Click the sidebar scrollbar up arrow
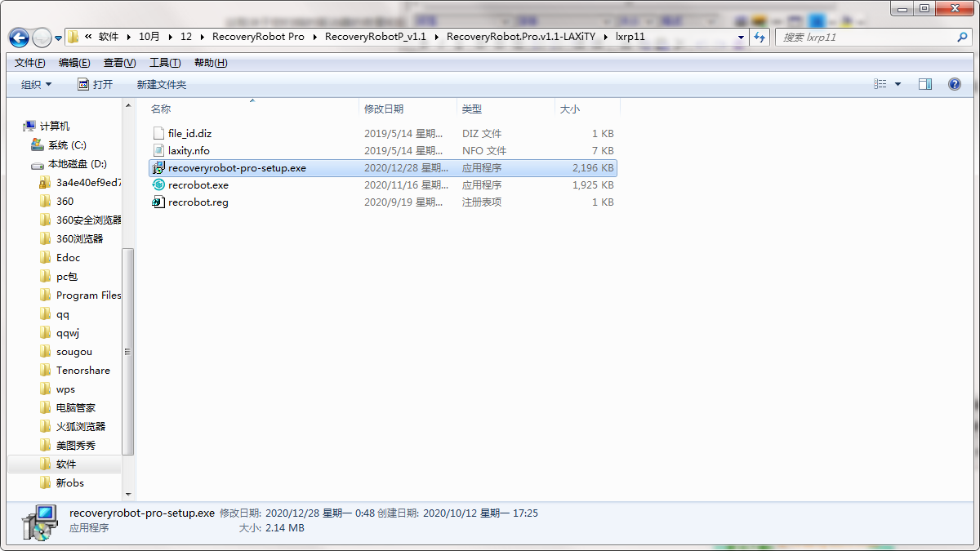 [127, 106]
